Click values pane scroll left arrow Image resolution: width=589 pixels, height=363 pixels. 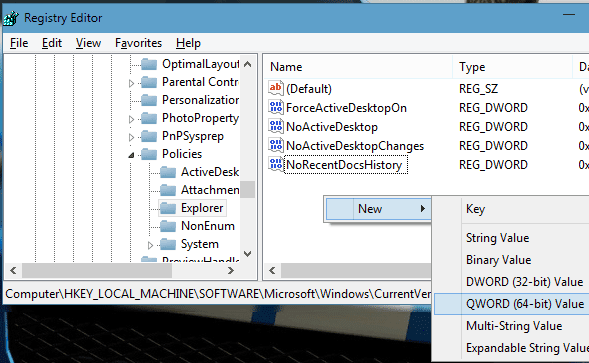(x=273, y=271)
